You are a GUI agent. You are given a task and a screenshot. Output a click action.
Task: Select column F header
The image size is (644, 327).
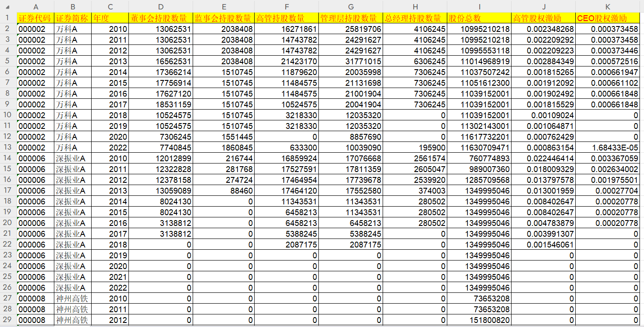[x=287, y=7]
